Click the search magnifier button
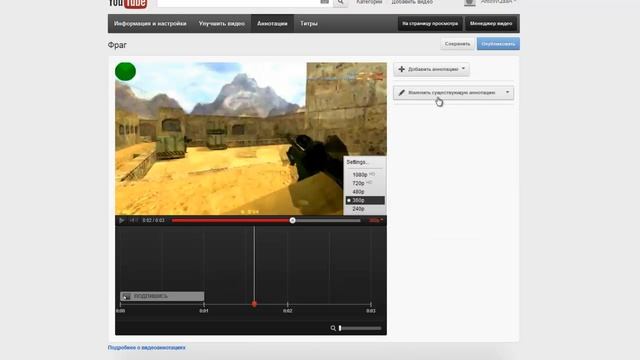This screenshot has width=640, height=360. click(340, 2)
